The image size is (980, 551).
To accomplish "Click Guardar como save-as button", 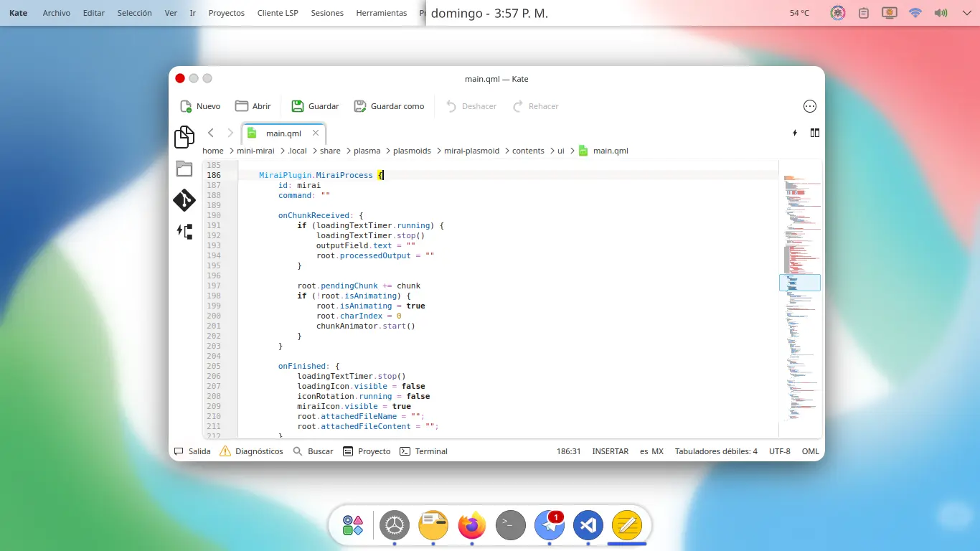I will pyautogui.click(x=389, y=106).
